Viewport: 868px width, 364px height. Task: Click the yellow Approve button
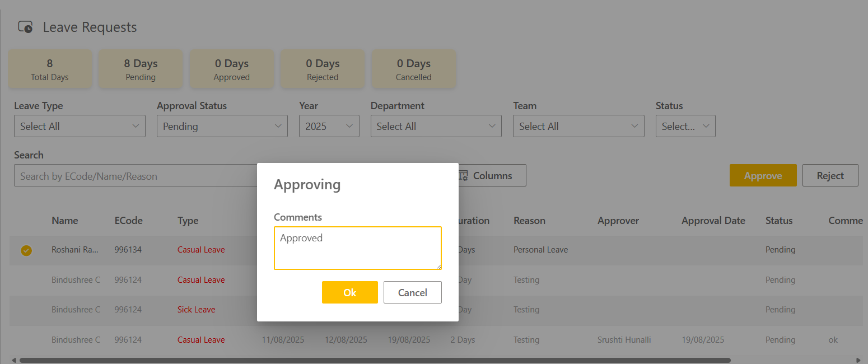click(x=763, y=176)
